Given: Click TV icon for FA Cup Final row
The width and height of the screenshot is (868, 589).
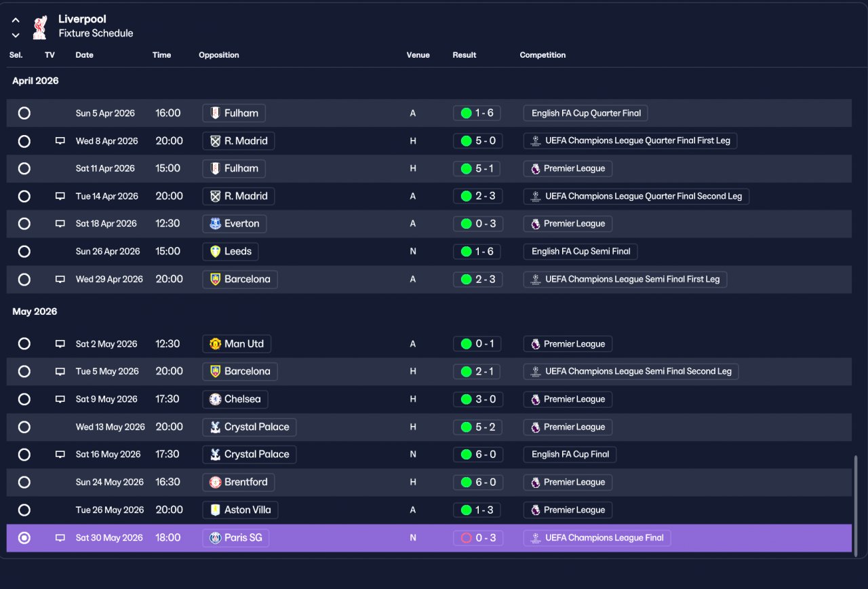Looking at the screenshot, I should tap(60, 455).
